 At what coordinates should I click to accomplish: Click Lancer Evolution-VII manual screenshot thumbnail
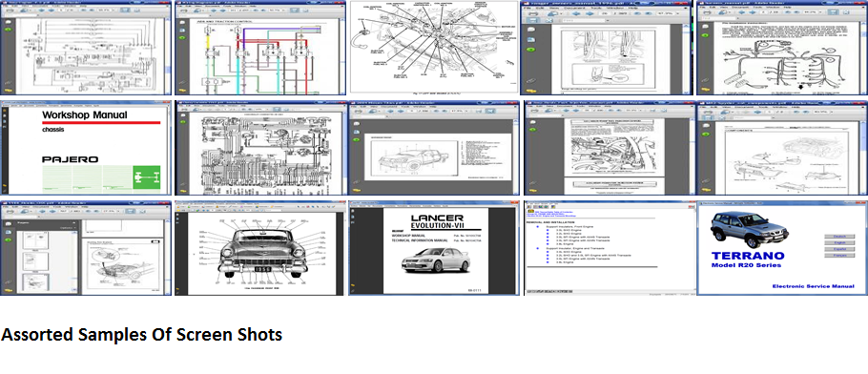(434, 249)
